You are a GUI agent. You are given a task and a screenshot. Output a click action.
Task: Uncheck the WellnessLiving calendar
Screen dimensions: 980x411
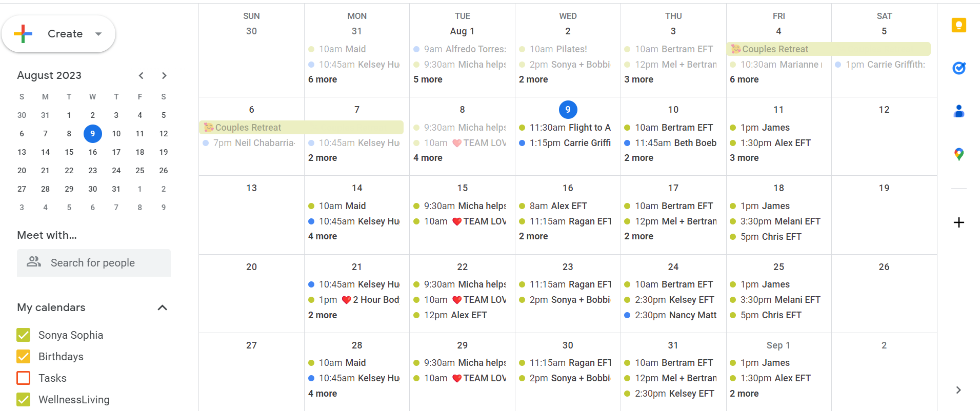point(24,400)
